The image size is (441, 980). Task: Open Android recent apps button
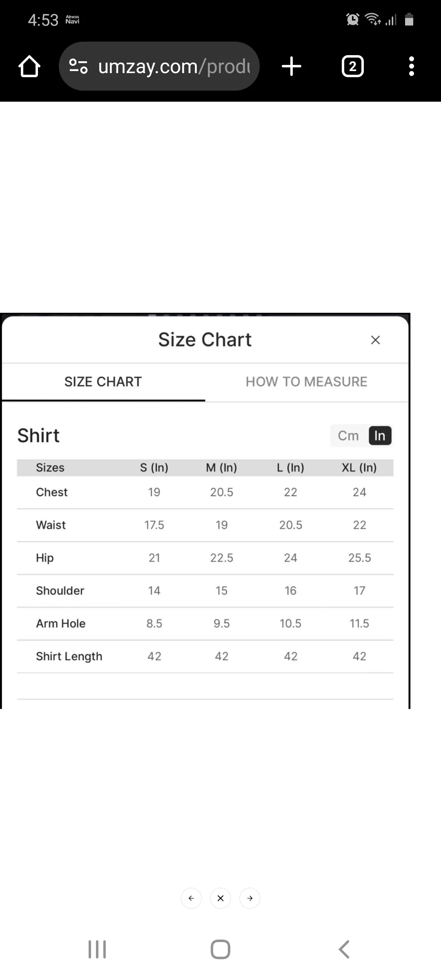pyautogui.click(x=97, y=949)
